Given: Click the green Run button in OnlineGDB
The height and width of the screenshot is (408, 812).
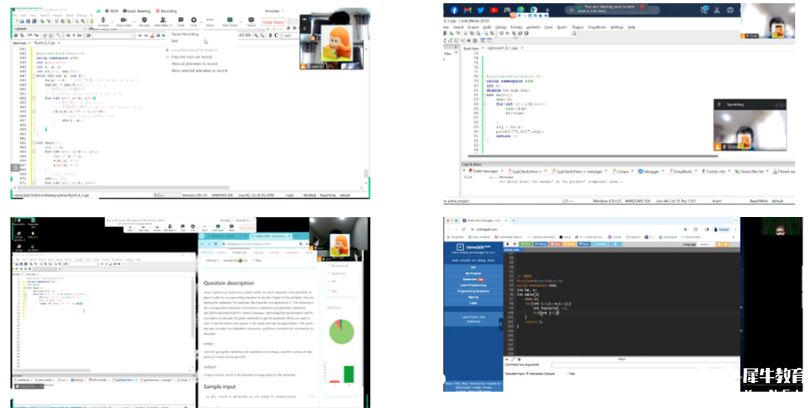Looking at the screenshot, I should [526, 244].
